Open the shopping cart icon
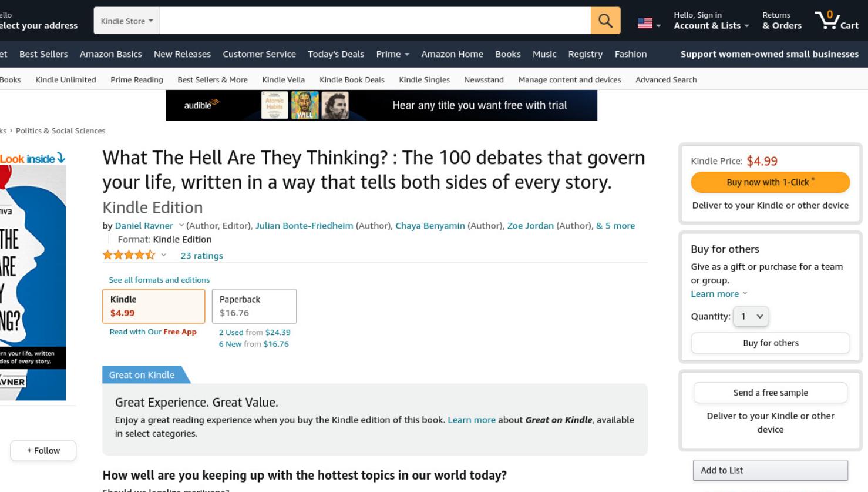The height and width of the screenshot is (492, 868). tap(837, 21)
